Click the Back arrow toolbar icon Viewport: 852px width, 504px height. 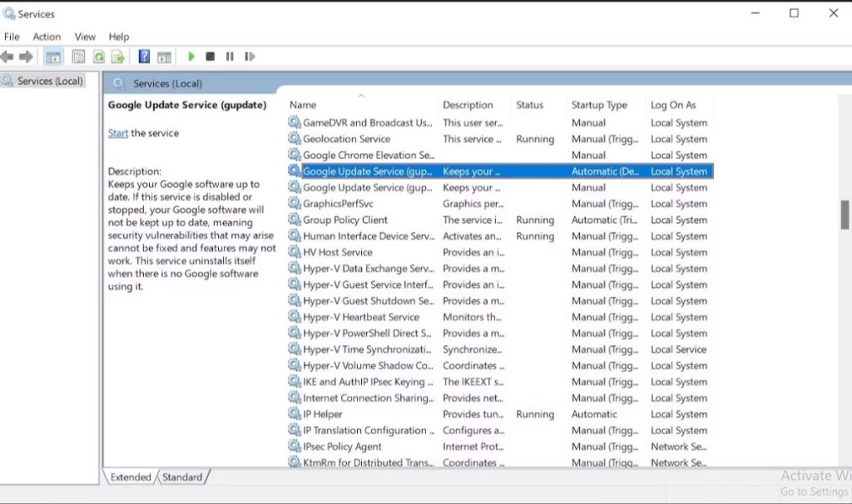coord(7,57)
